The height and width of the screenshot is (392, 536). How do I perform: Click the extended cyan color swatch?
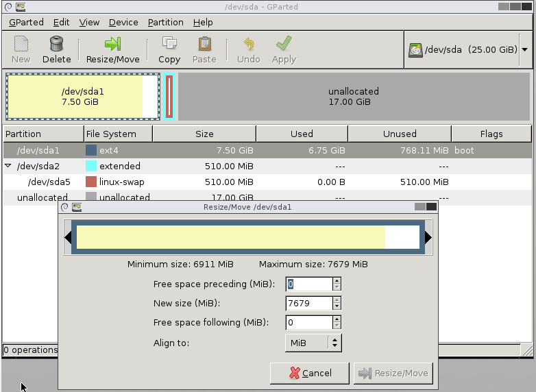pos(91,166)
